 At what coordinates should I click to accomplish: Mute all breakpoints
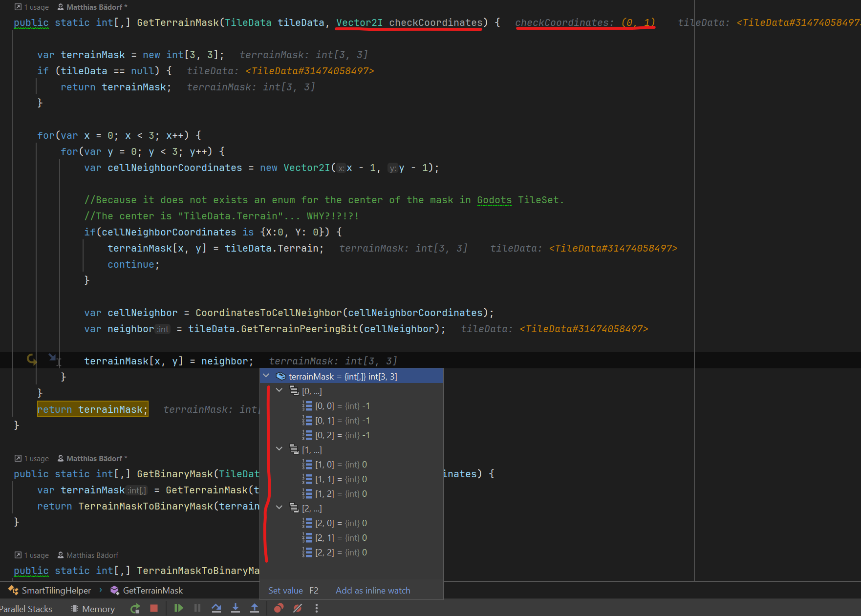pos(298,608)
